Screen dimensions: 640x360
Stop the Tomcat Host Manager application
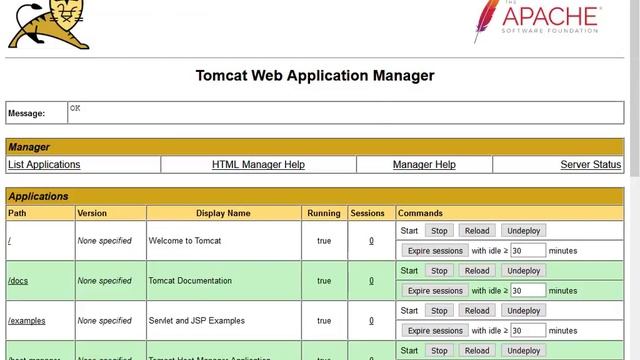(x=439, y=351)
